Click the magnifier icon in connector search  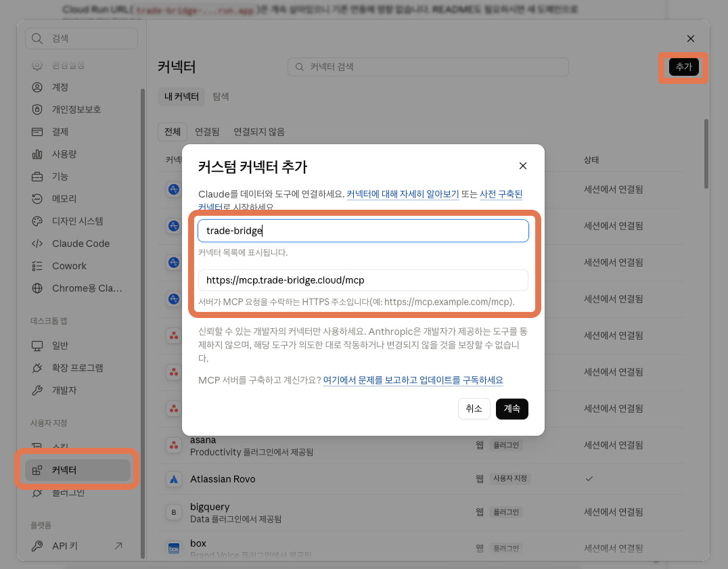click(300, 67)
